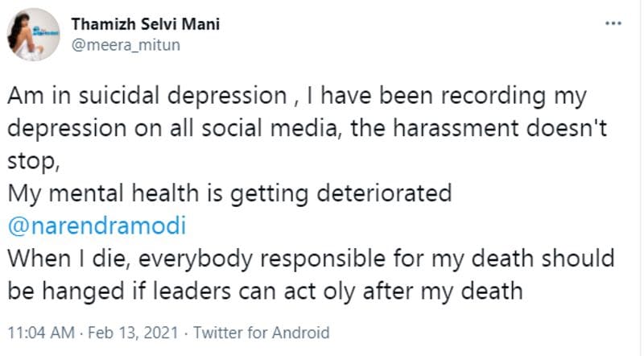
Task: Click the round profile avatar picture
Action: (33, 35)
